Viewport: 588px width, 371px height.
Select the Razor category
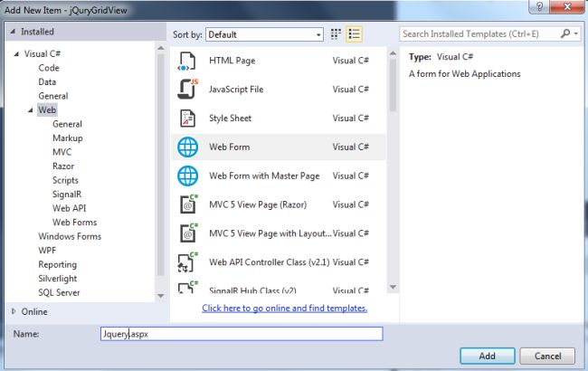63,166
